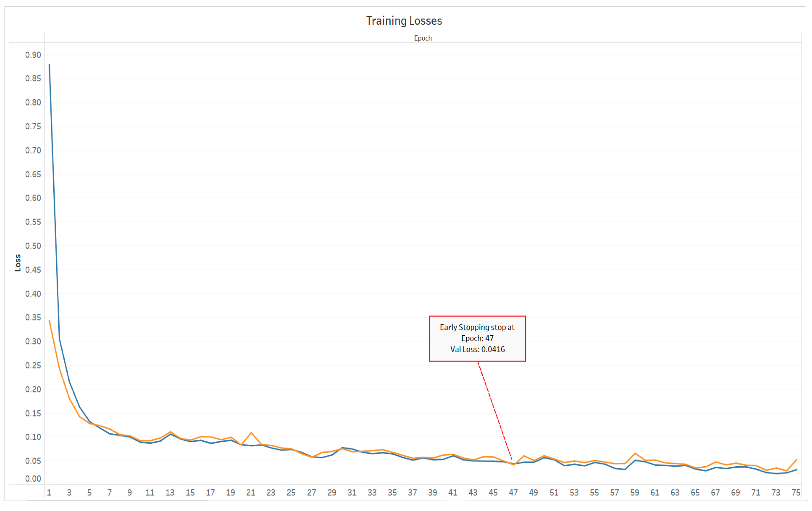
Task: Click the y-axis tick label 0.00
Action: [x=33, y=479]
